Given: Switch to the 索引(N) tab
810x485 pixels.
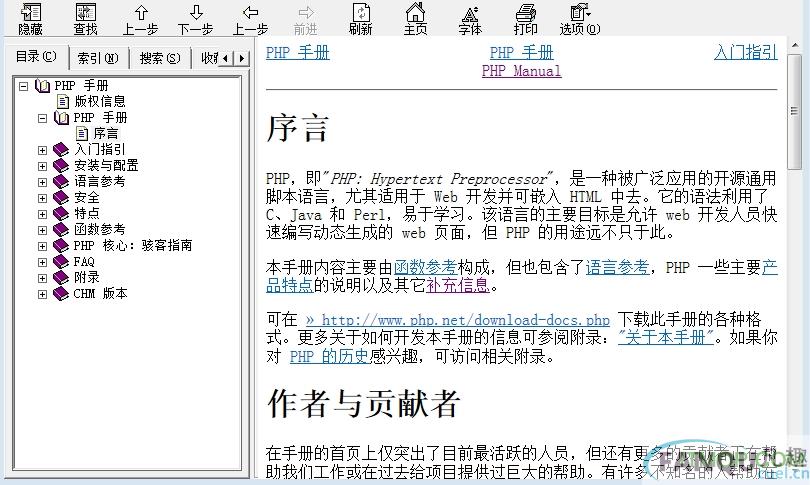Looking at the screenshot, I should click(x=98, y=58).
